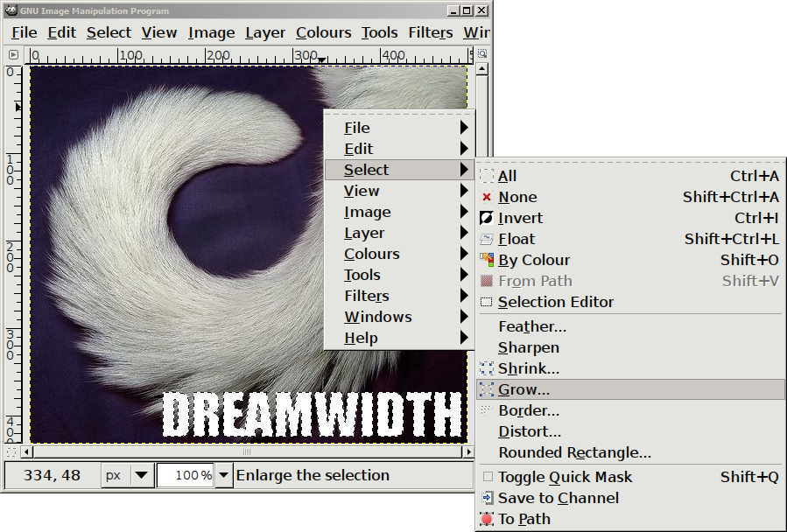The image size is (787, 532).
Task: Click the horizontal scrollbar thumb
Action: (x=247, y=451)
